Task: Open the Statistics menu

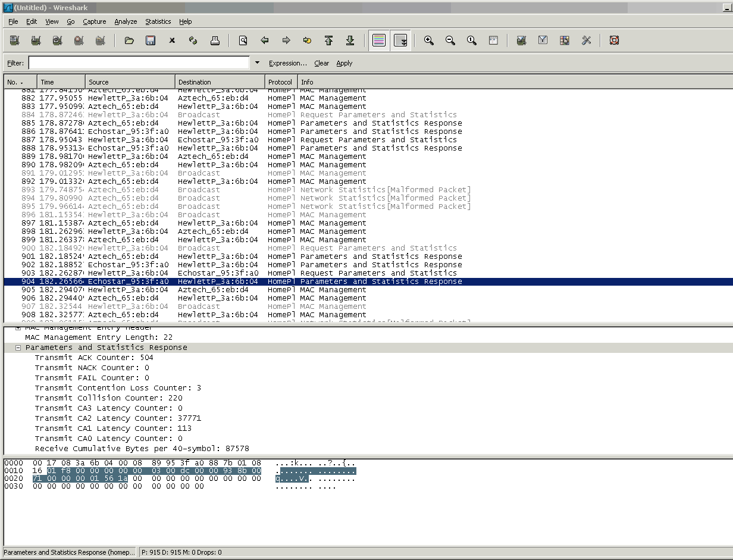Action: (158, 21)
